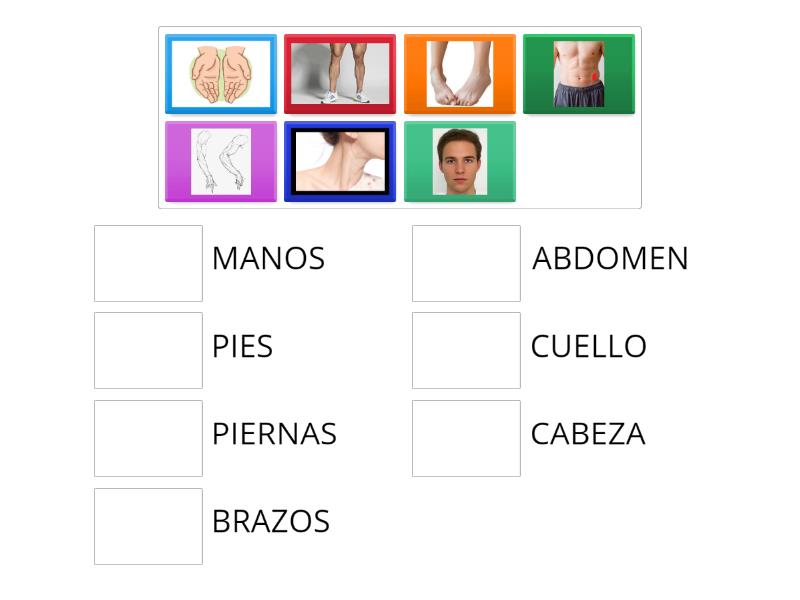Click the answer box beside PIES

[x=147, y=346]
